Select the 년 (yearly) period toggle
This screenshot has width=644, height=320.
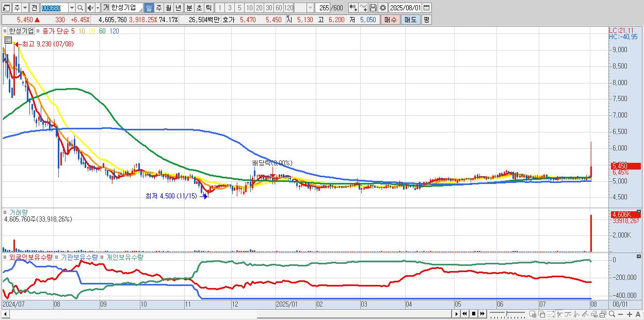coord(178,8)
